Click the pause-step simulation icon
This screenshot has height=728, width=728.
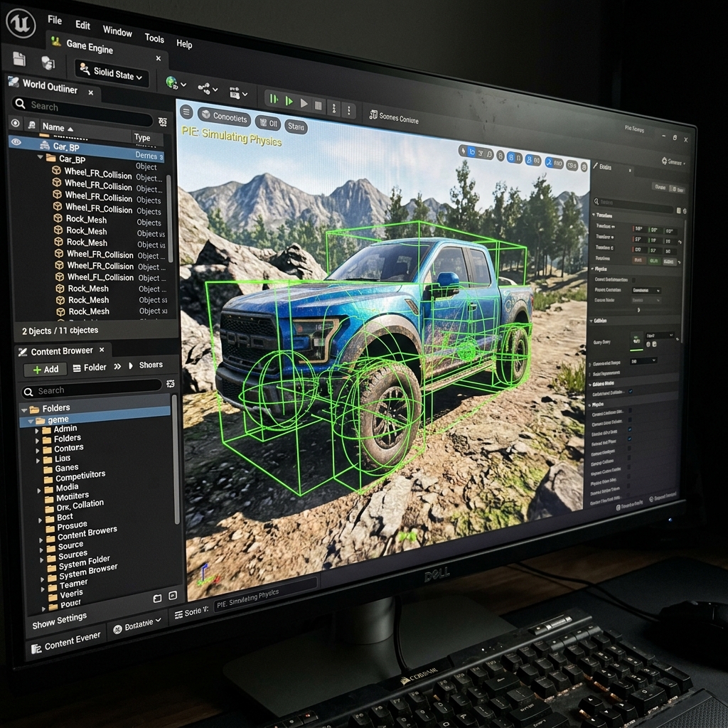(x=274, y=99)
